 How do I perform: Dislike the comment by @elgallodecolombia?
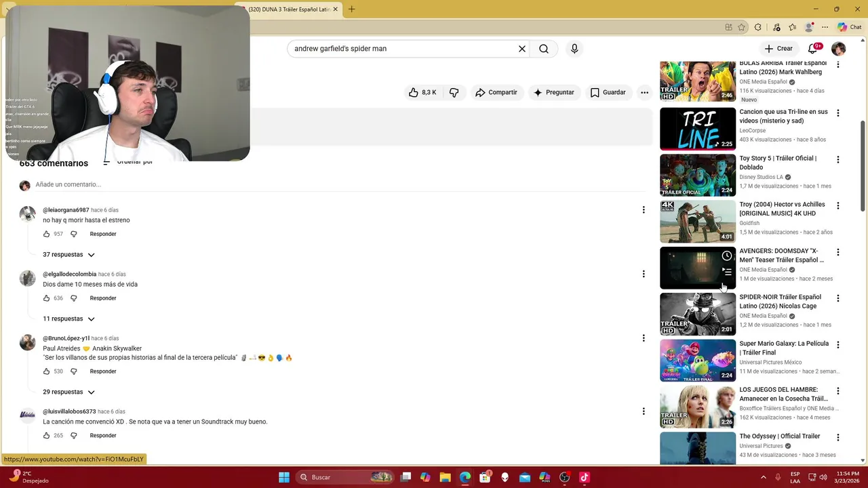click(74, 298)
